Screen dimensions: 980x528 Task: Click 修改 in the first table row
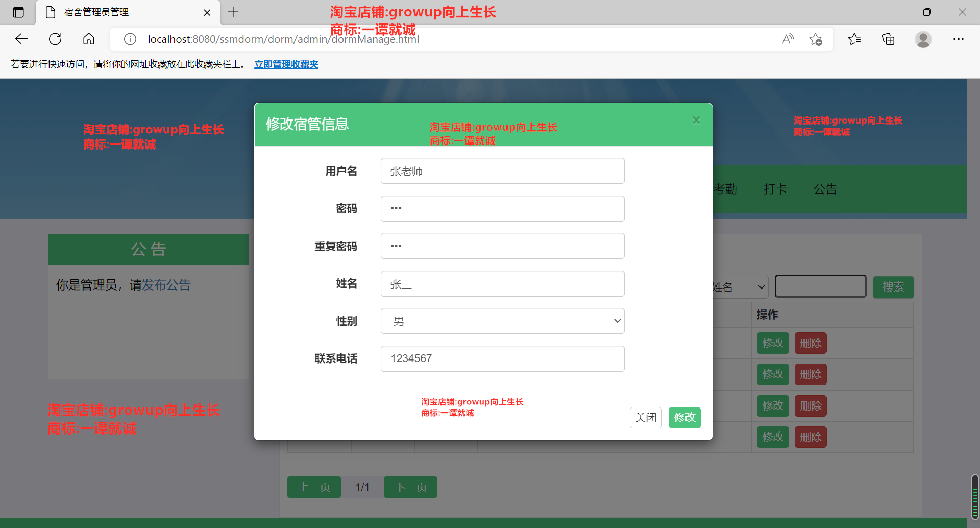773,343
